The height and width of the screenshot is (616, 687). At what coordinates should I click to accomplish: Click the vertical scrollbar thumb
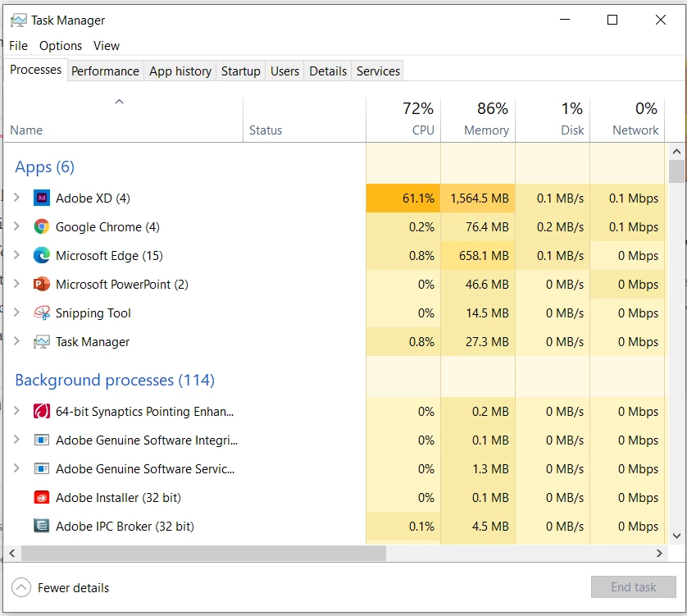coord(676,171)
